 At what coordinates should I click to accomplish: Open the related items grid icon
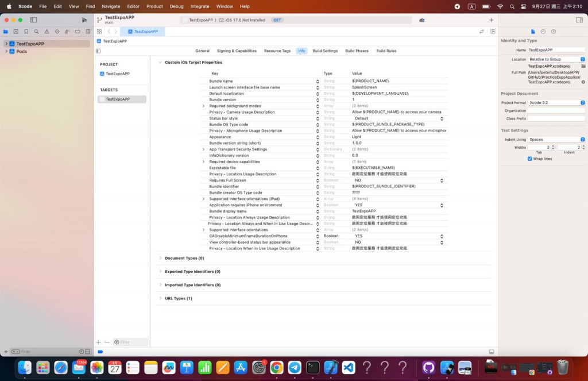coord(99,32)
